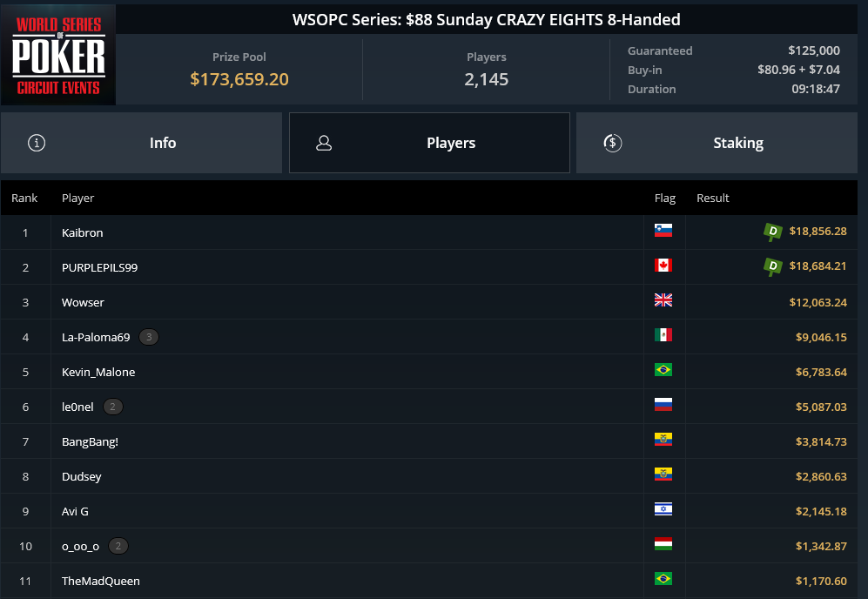
Task: Sort by the Result column header
Action: coord(712,198)
